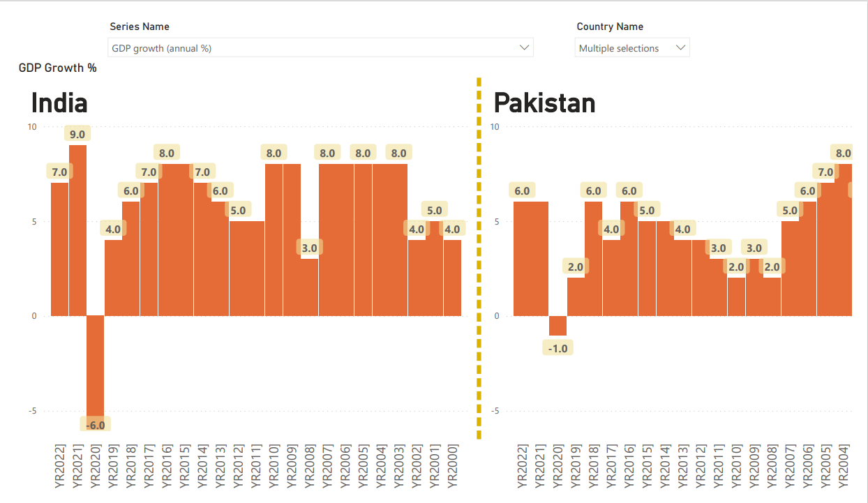Select the Pakistan chart title

(545, 103)
